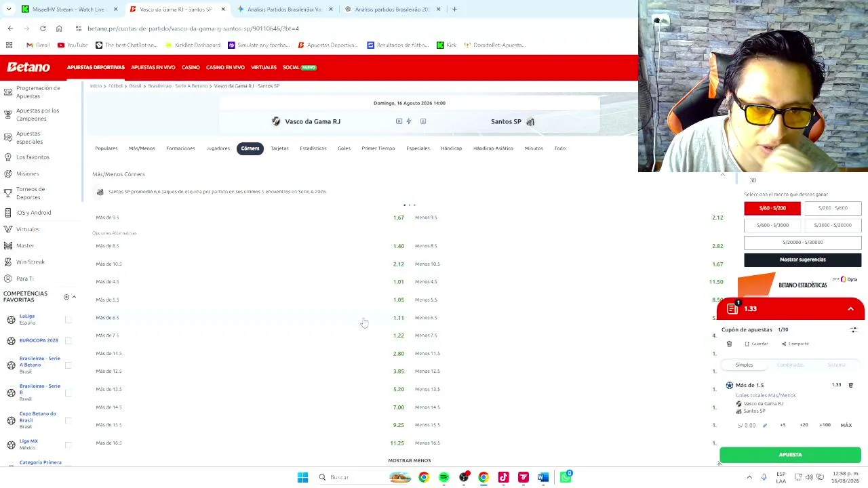The height and width of the screenshot is (488, 868).
Task: Click the Torneos de Deportes sidebar icon
Action: coord(8,193)
